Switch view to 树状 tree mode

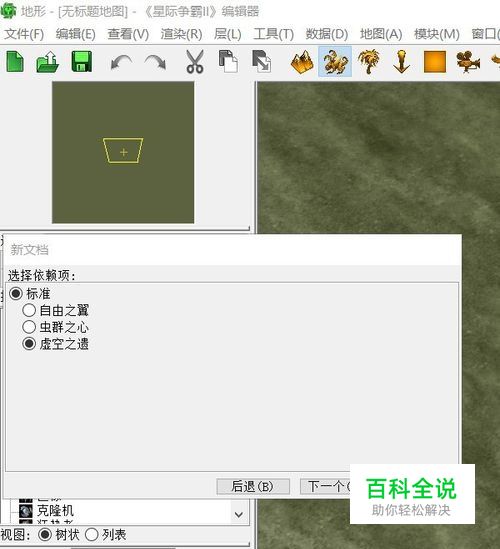(x=45, y=535)
